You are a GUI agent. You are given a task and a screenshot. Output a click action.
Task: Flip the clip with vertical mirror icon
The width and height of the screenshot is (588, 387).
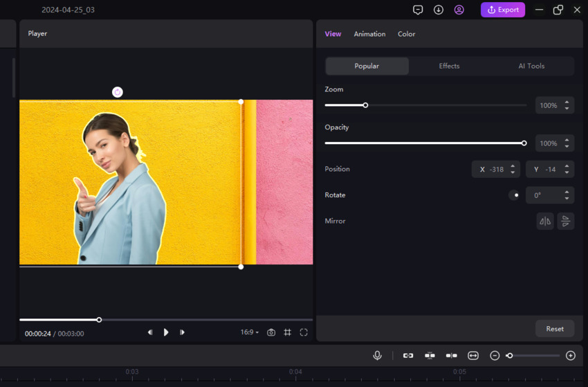coord(565,221)
